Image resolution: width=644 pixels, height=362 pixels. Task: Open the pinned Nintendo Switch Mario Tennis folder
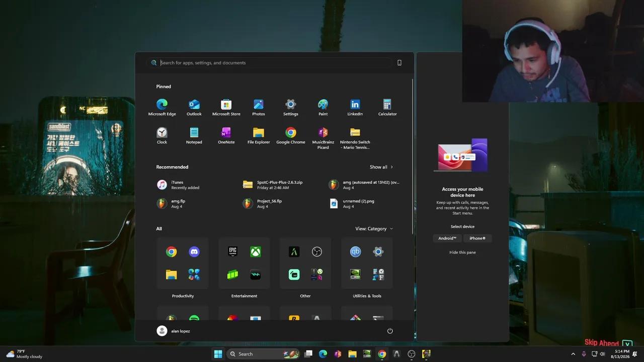(355, 138)
